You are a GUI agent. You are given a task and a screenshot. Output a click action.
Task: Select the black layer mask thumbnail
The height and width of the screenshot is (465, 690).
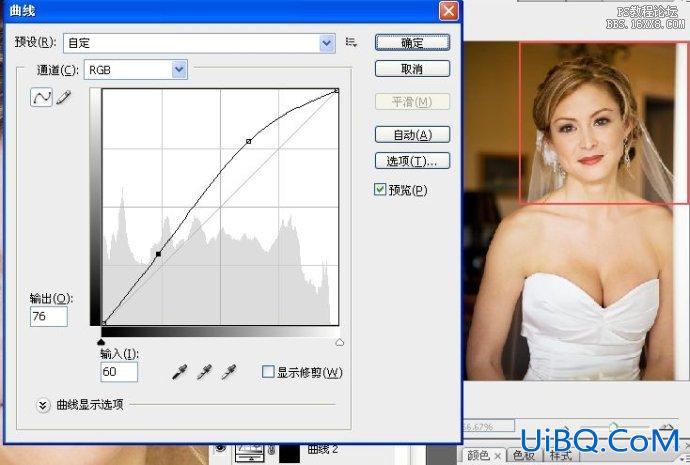(289, 454)
